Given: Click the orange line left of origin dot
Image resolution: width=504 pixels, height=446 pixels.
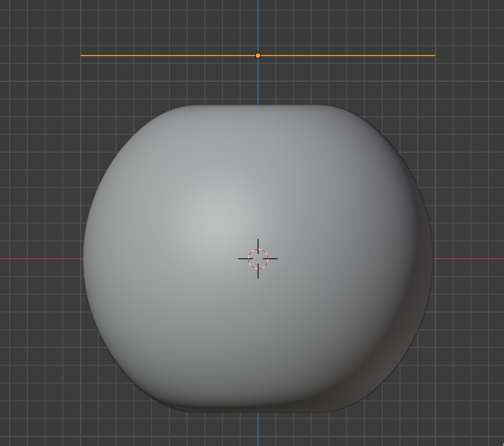Looking at the screenshot, I should pos(168,56).
